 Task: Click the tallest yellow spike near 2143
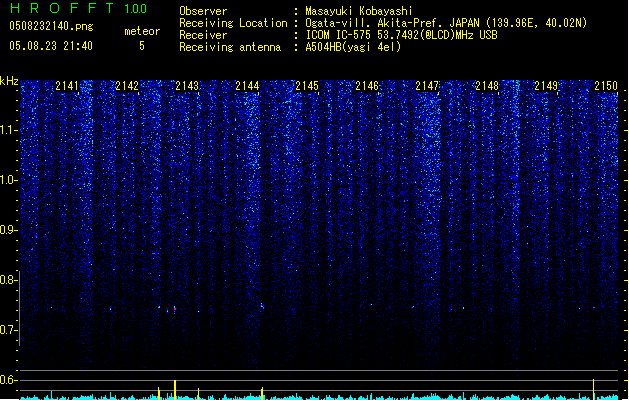coord(175,390)
